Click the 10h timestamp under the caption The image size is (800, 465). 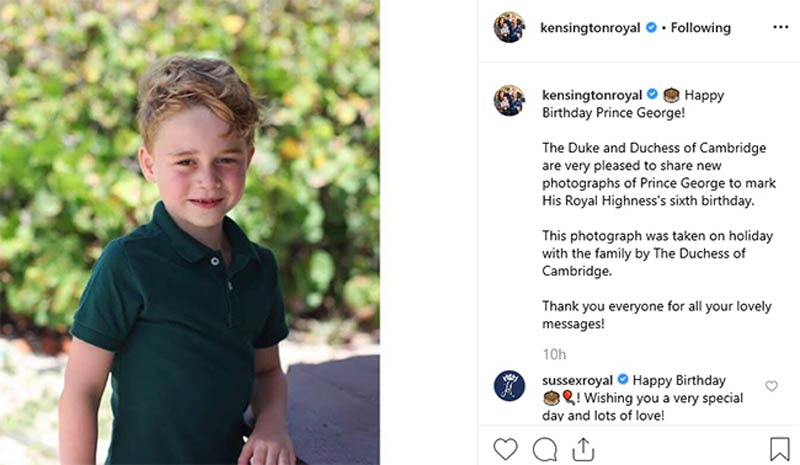point(554,354)
